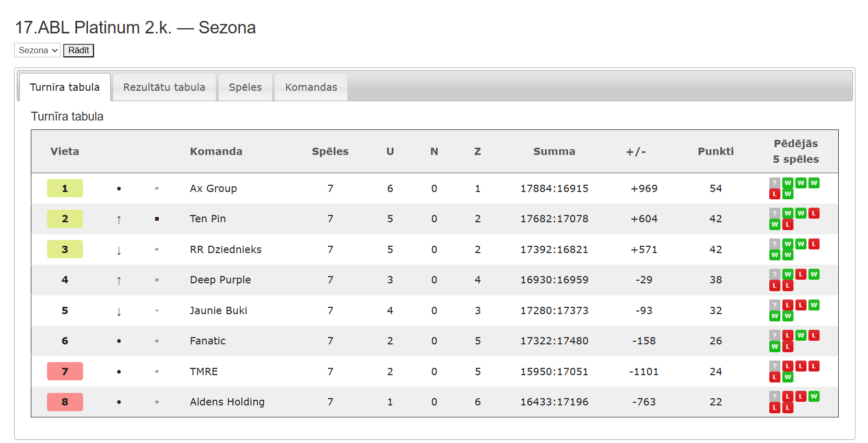The width and height of the screenshot is (868, 443).
Task: Click the first green W badge for Ax Group
Action: pyautogui.click(x=788, y=183)
